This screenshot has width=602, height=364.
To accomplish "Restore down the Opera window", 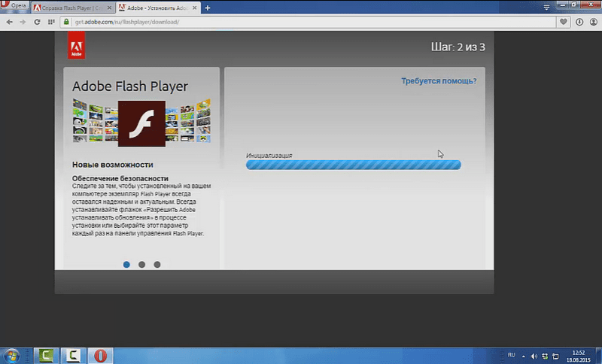I will pos(574,5).
